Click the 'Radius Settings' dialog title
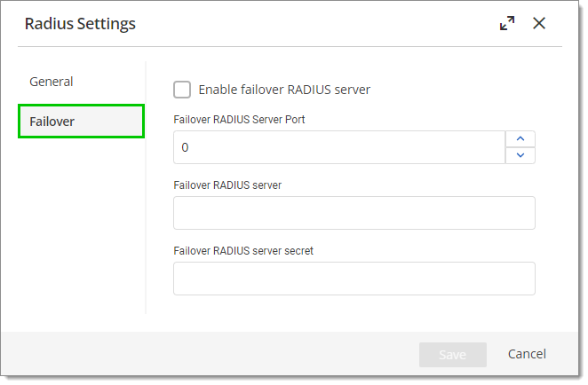 tap(80, 24)
